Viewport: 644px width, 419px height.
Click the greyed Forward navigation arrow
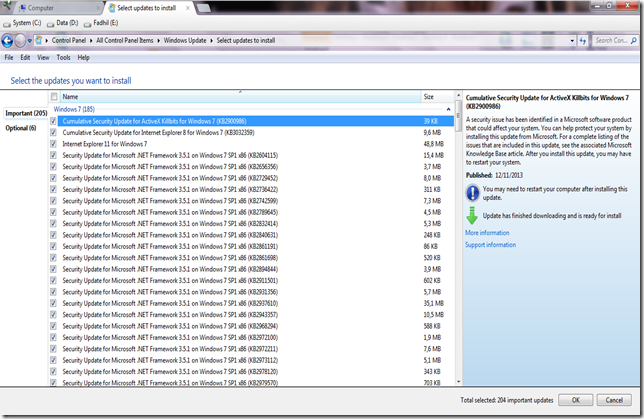pyautogui.click(x=20, y=41)
